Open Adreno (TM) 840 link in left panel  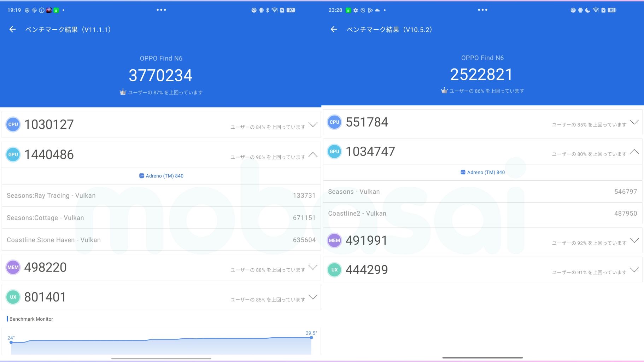point(161,176)
